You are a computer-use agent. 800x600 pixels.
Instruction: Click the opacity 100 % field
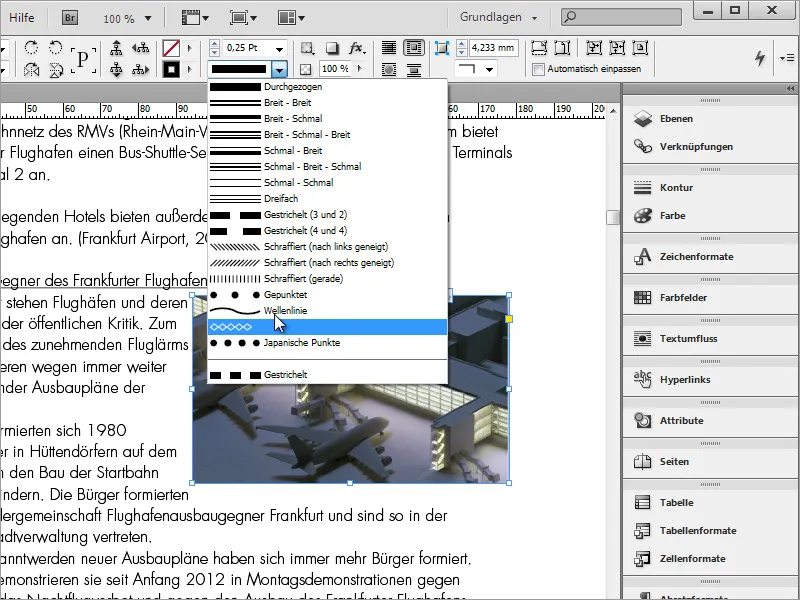pos(336,69)
